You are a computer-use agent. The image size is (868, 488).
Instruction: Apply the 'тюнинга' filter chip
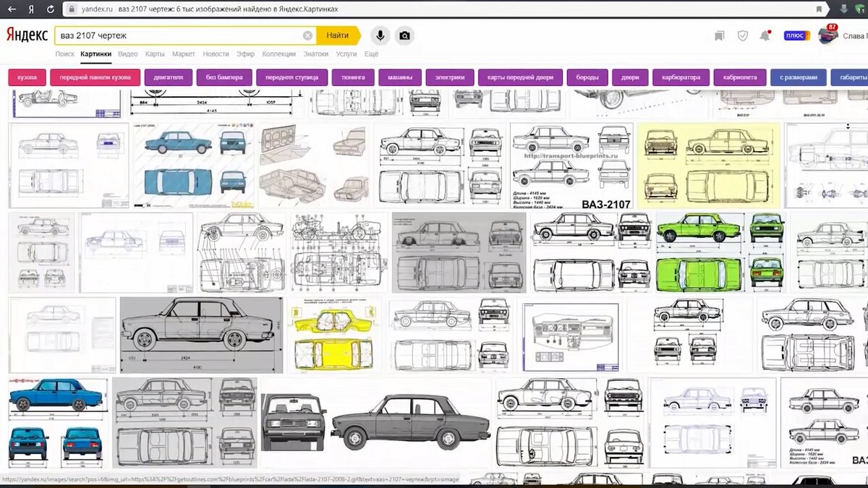point(353,77)
